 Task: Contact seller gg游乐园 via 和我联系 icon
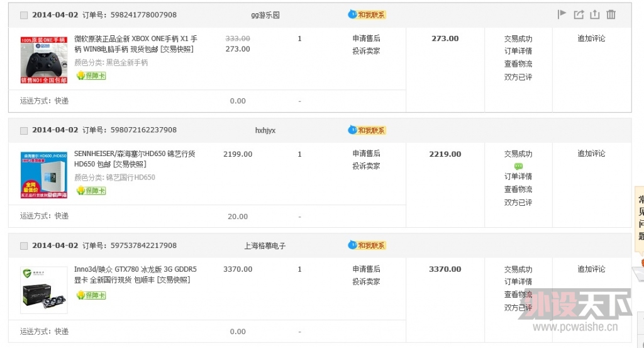[x=367, y=15]
